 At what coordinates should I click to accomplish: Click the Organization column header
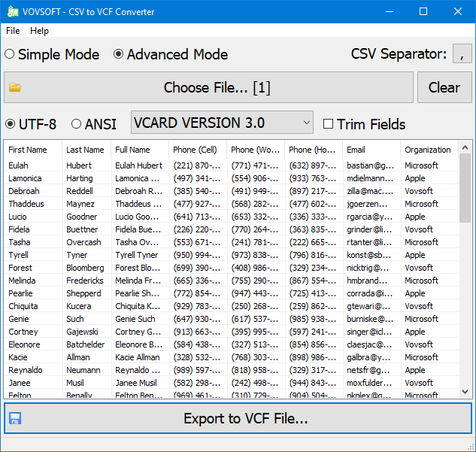(427, 150)
